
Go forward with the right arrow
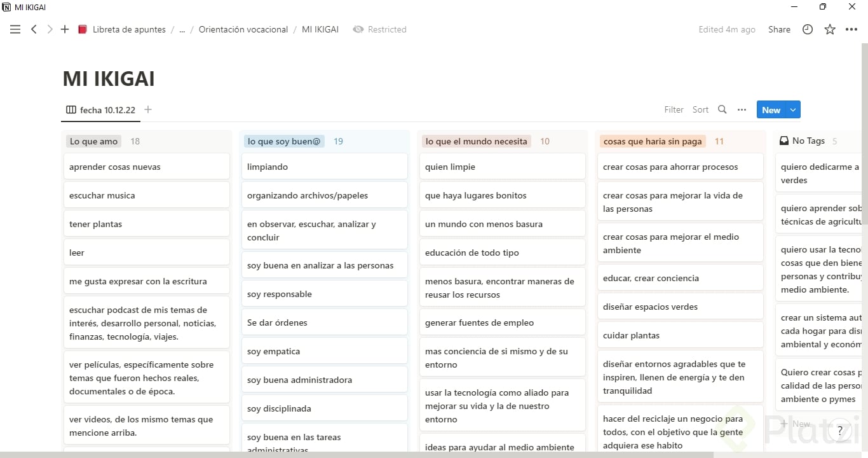[50, 29]
